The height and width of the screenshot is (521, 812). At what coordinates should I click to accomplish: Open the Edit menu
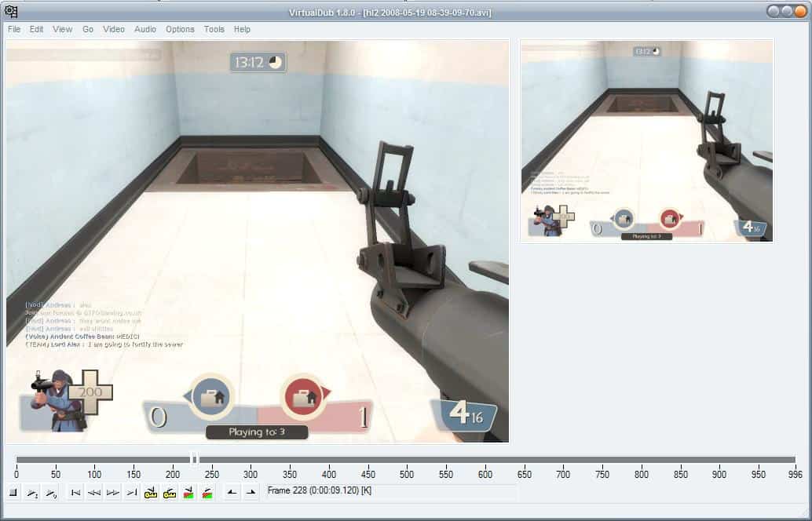(x=36, y=30)
